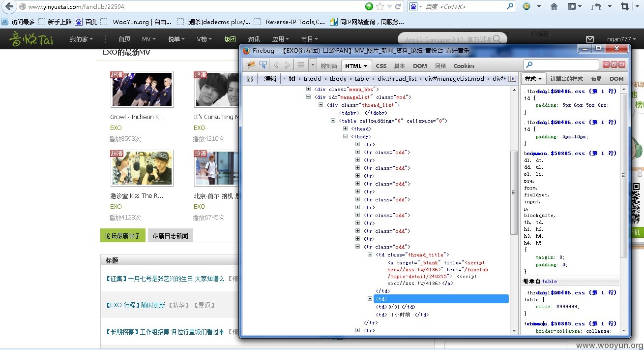Click the crop tool icon in browser toolbar
The height and width of the screenshot is (350, 644).
coord(625,6)
